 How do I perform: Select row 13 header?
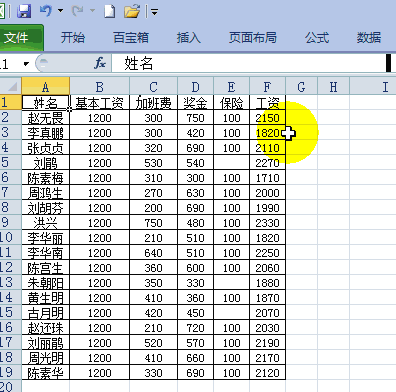pyautogui.click(x=11, y=282)
